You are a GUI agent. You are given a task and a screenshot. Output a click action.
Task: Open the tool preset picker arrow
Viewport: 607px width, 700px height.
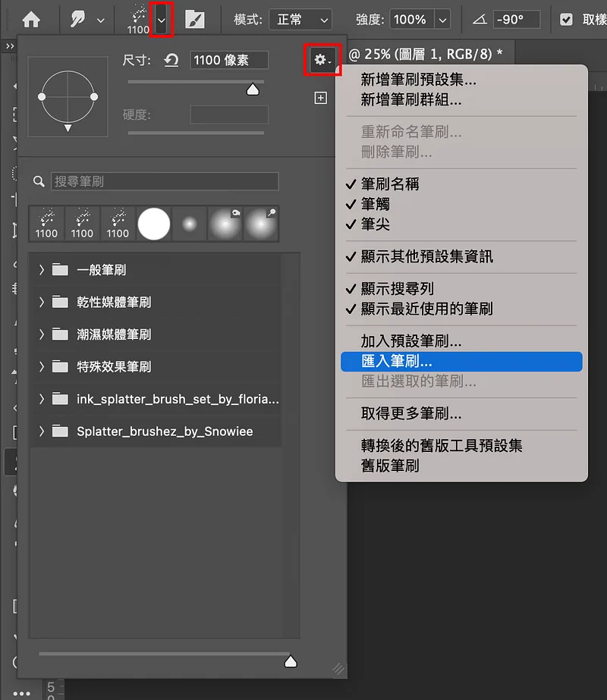click(101, 20)
